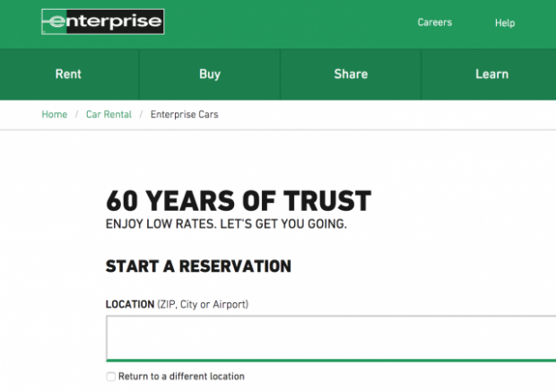Click the slash separator after Home breadcrumb
The image size is (556, 392).
pos(76,115)
